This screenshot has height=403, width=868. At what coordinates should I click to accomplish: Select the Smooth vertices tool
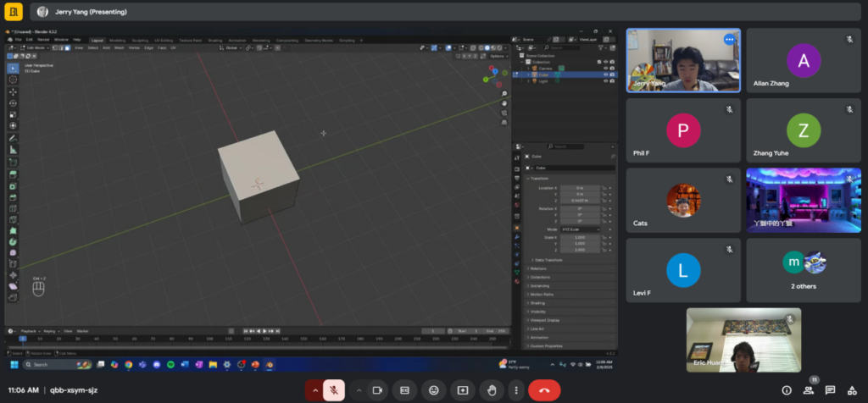click(13, 252)
